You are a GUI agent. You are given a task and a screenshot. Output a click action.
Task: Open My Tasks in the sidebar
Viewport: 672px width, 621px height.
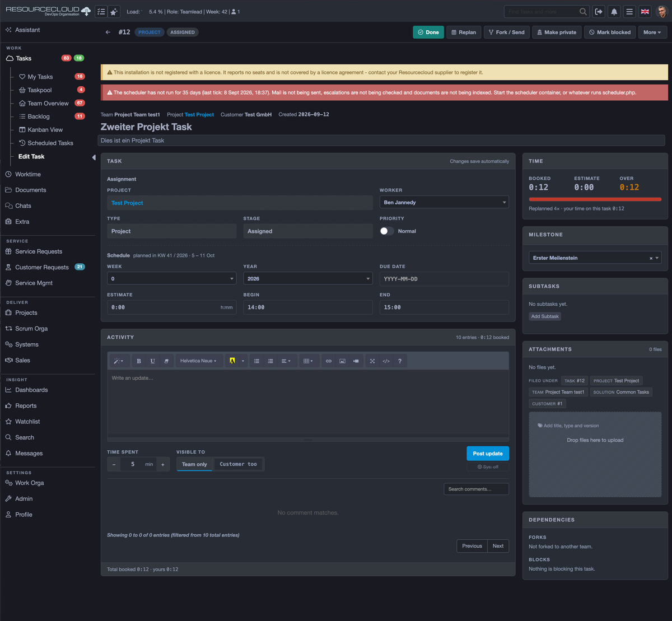40,77
